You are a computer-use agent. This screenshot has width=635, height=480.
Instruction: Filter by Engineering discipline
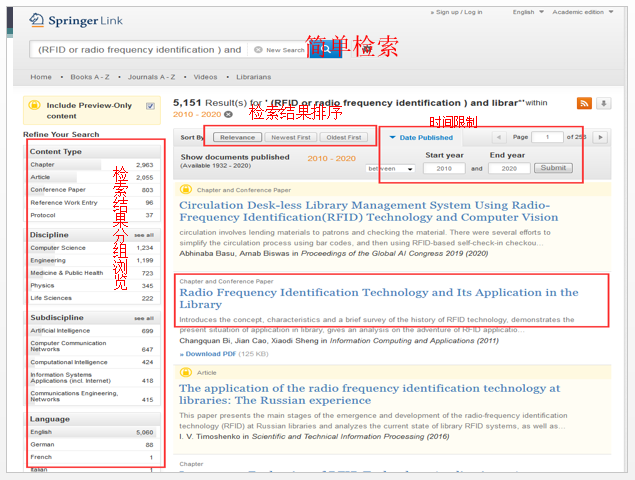(92, 260)
